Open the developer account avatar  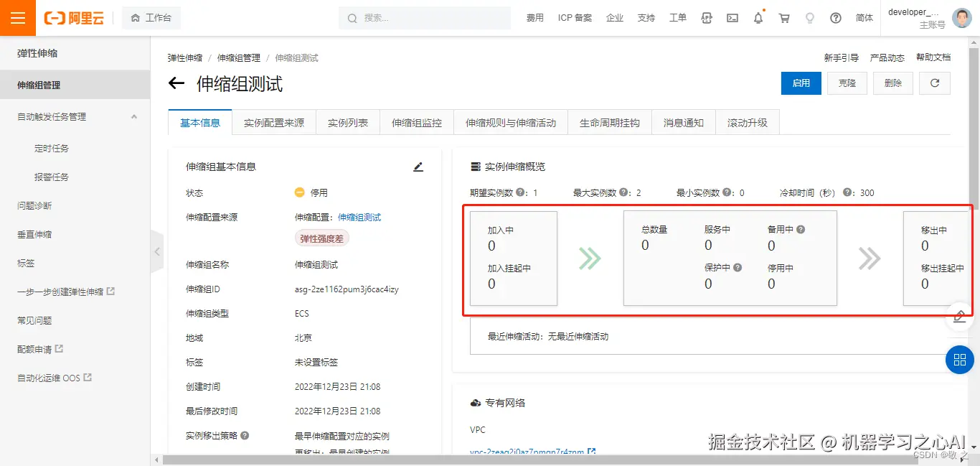[961, 17]
